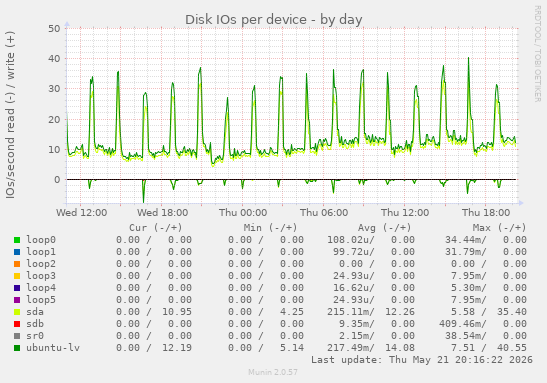547x383 pixels.
Task: Click the Min (-/+) column header
Action: tap(270, 228)
